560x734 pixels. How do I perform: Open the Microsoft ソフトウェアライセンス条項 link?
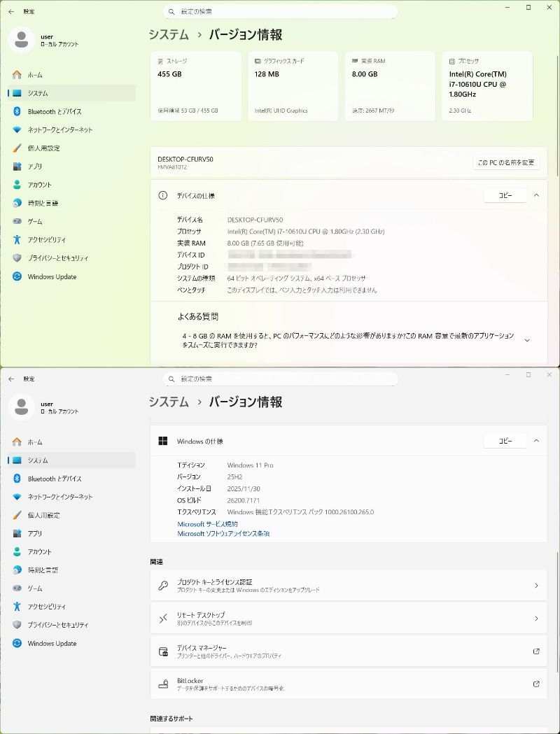[223, 534]
